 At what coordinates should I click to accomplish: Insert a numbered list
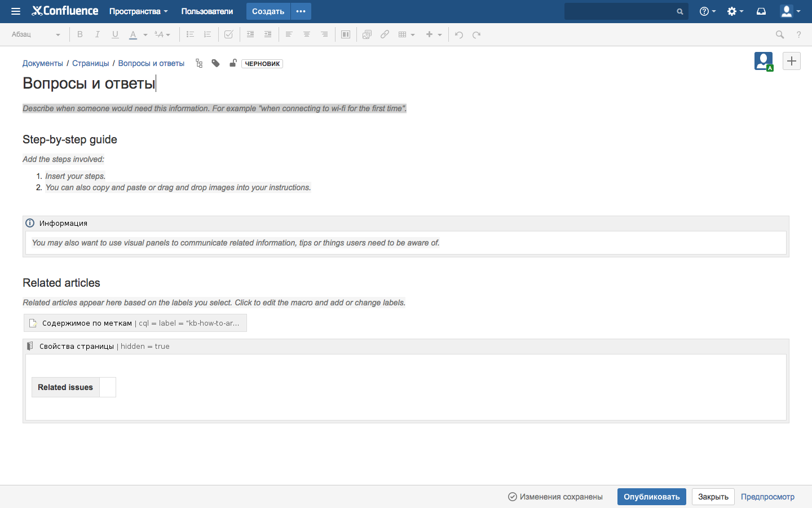coord(208,34)
